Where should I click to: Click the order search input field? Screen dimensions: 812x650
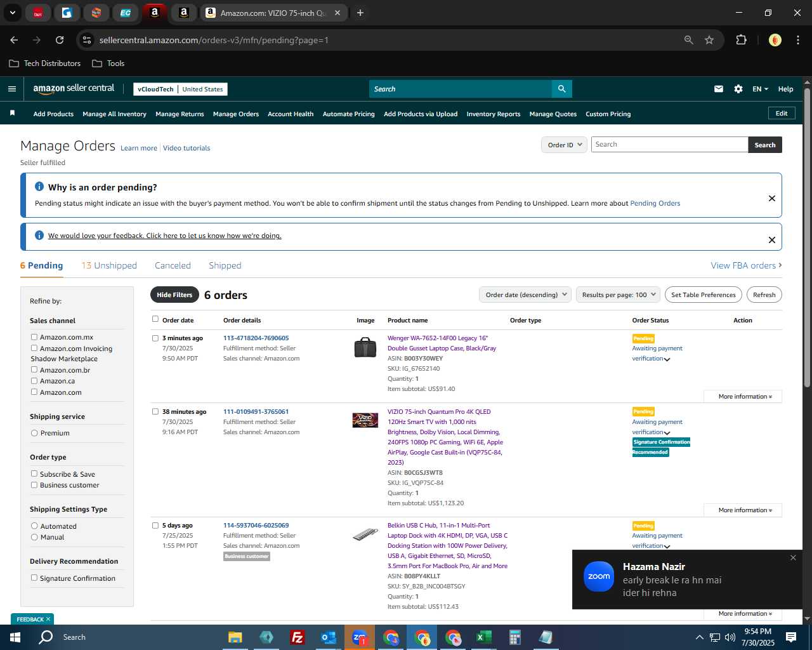[670, 145]
